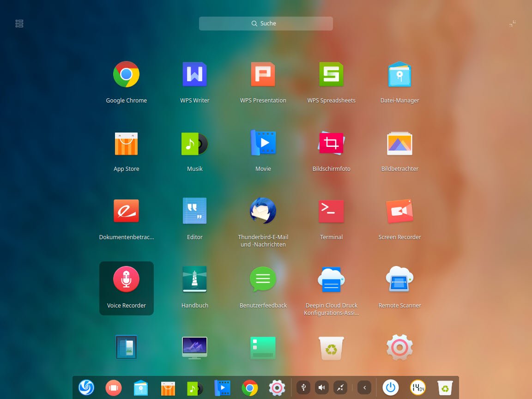Switch launcher to category list view

point(19,24)
